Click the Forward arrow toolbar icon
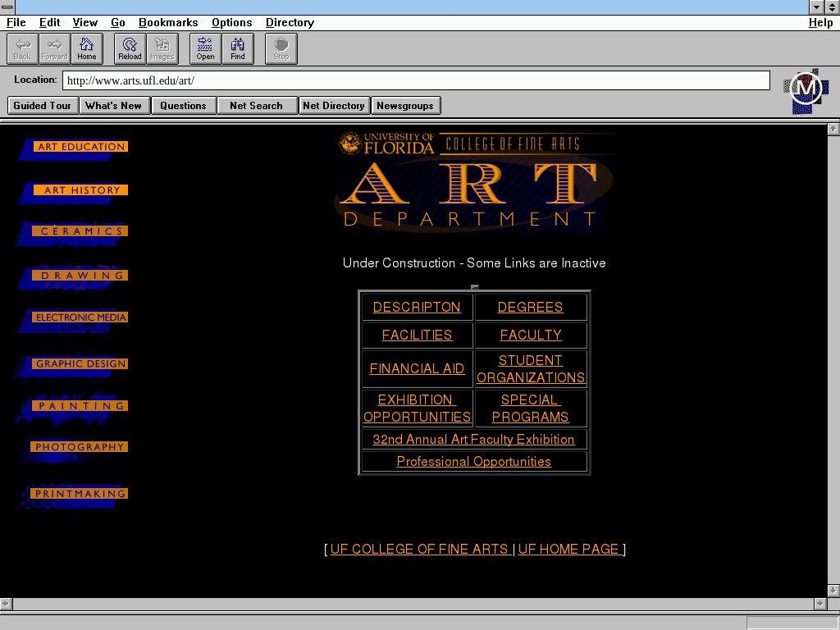The width and height of the screenshot is (840, 630). [54, 48]
